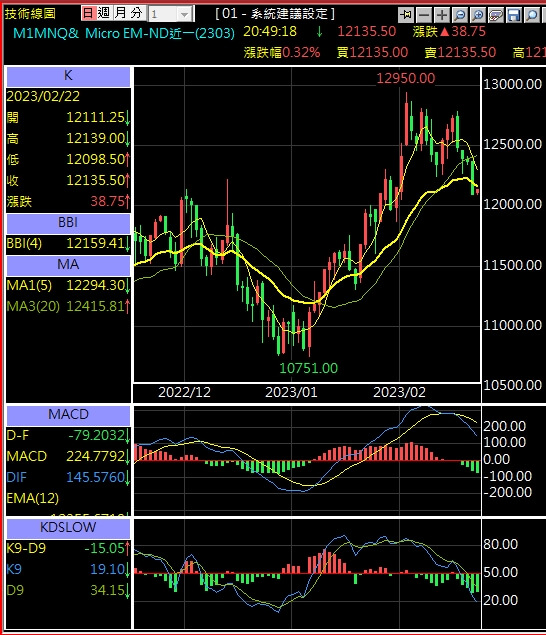
Task: Open the minute interval dropdown arrow
Action: click(x=184, y=15)
